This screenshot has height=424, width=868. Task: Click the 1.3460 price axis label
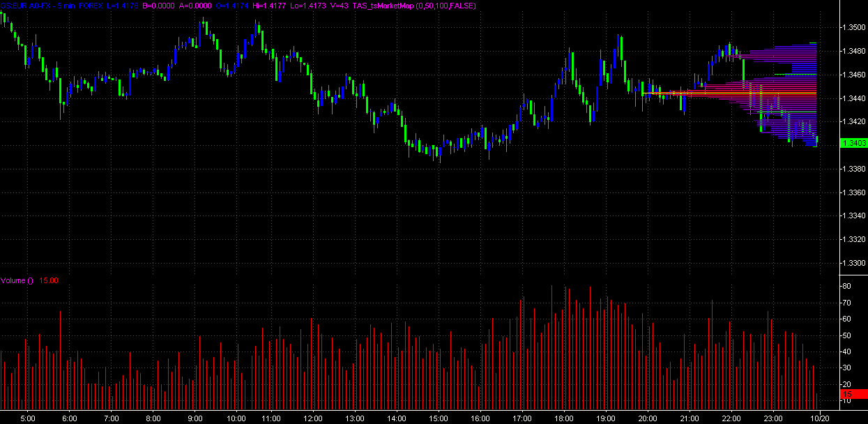[x=854, y=75]
